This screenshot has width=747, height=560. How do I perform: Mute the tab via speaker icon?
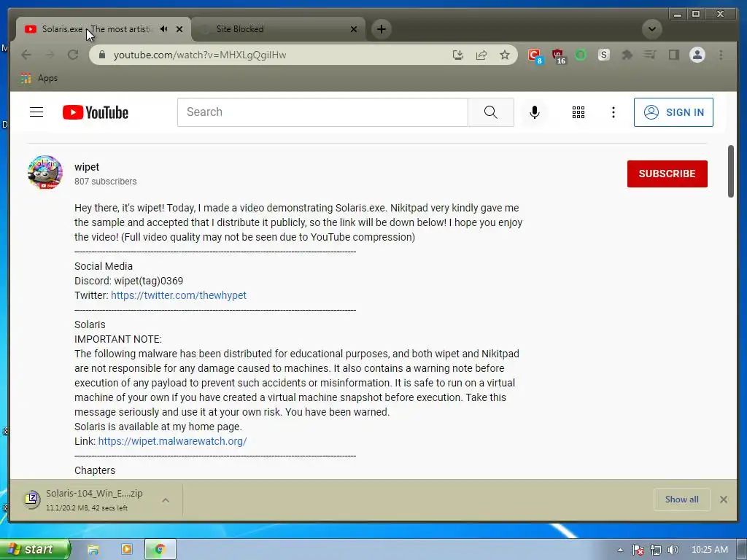(164, 29)
